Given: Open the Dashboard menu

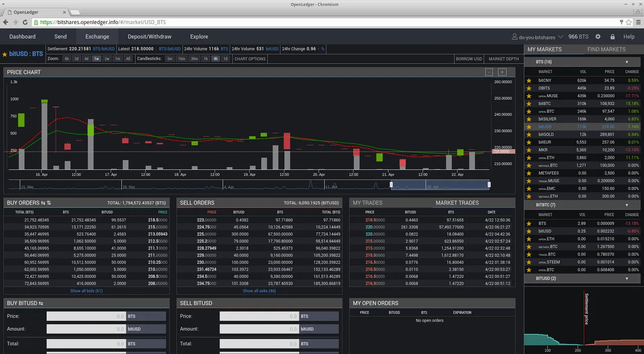Looking at the screenshot, I should click(23, 37).
